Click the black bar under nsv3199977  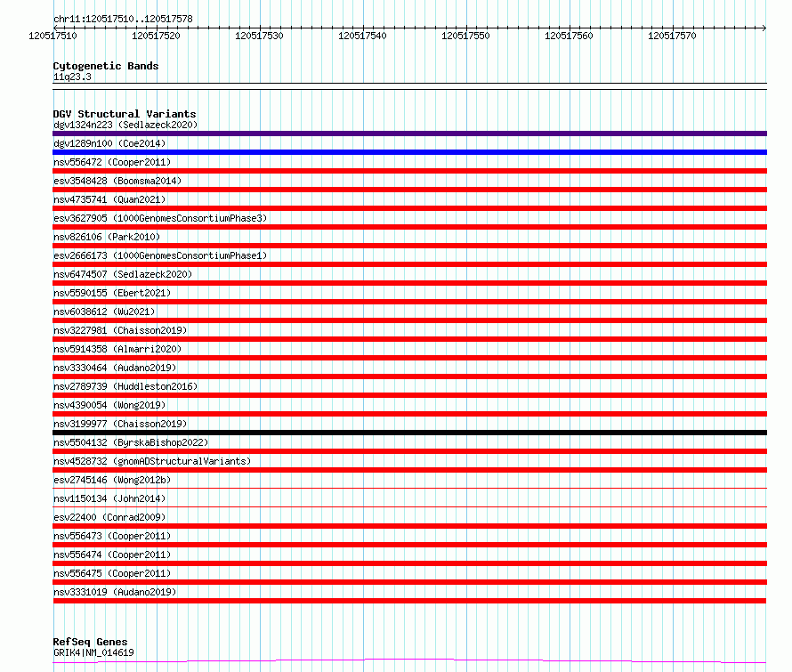point(409,433)
